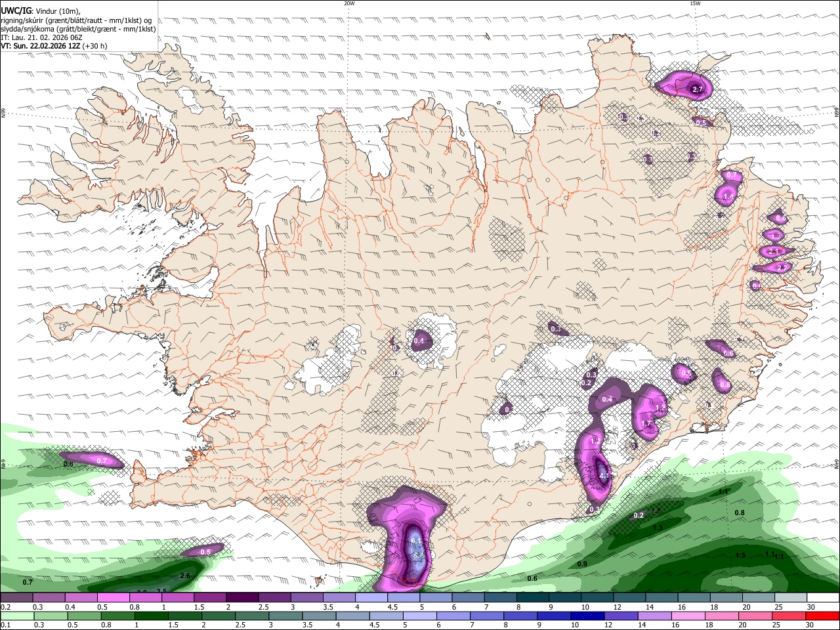Click the "0.4" label on the snow scale
Image resolution: width=840 pixels, height=630 pixels.
coord(70,607)
